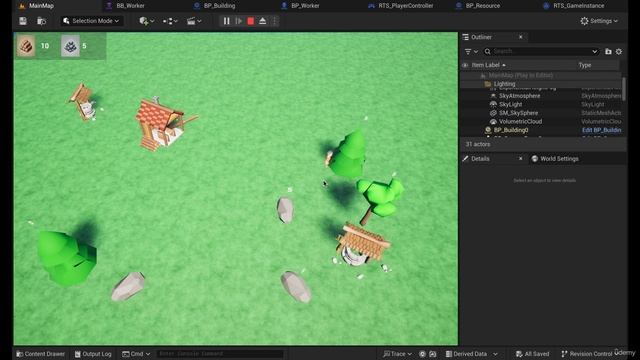The height and width of the screenshot is (360, 640).
Task: Click the 31 actors status text
Action: (x=478, y=144)
